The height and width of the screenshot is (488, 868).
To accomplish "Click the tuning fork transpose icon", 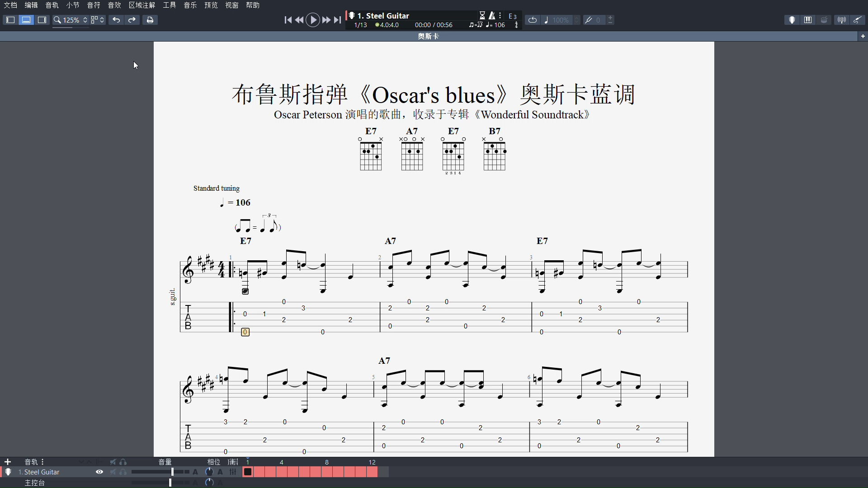I will click(588, 20).
